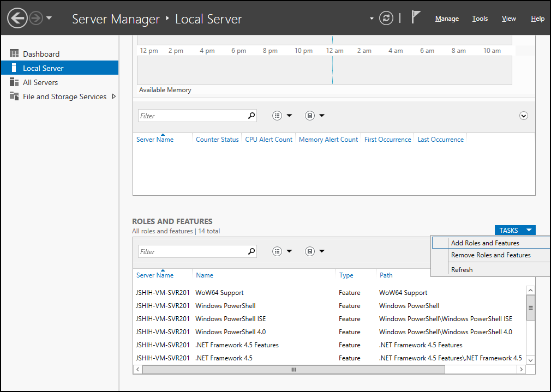Click the search magnifier in the events Filter box
551x392 pixels.
[250, 116]
